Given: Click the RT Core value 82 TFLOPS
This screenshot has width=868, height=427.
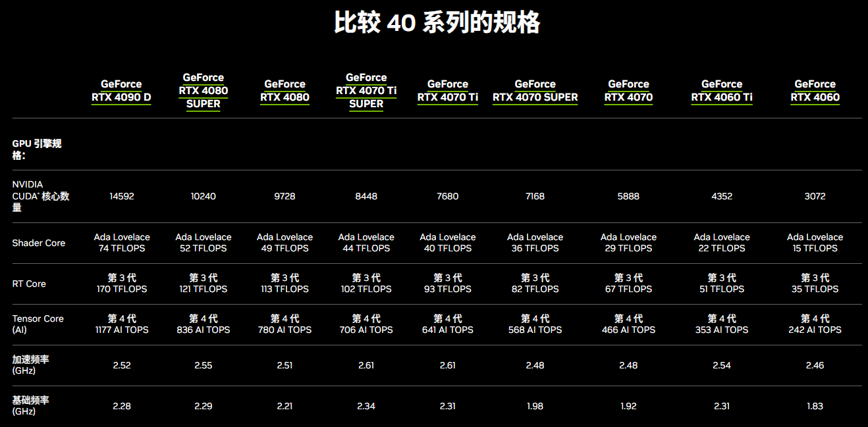Looking at the screenshot, I should 535,289.
